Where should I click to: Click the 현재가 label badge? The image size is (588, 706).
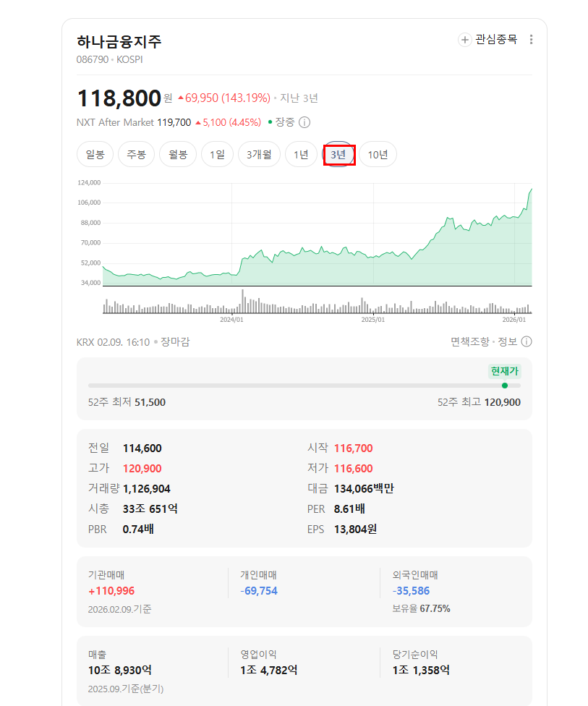point(505,371)
